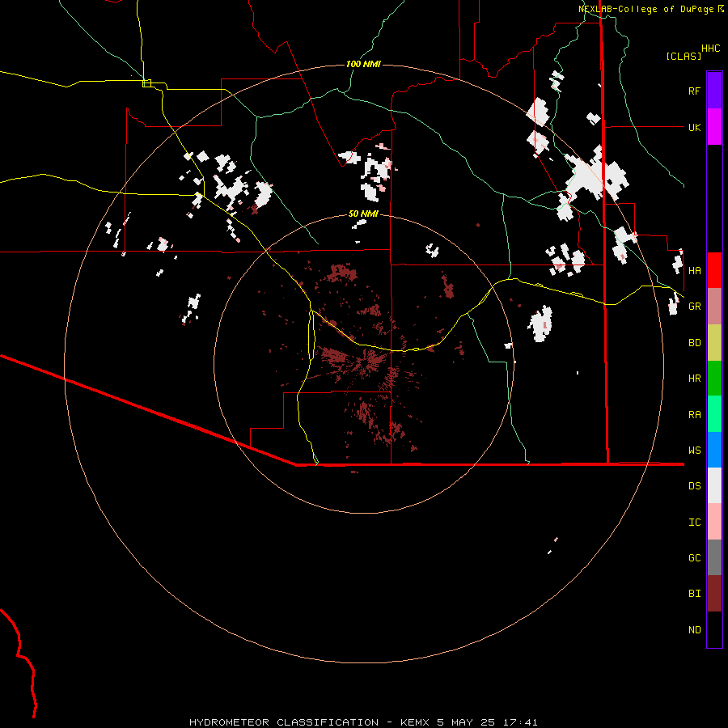Click the ND black legend swatch
Screen dimensions: 728x728
coord(714,629)
